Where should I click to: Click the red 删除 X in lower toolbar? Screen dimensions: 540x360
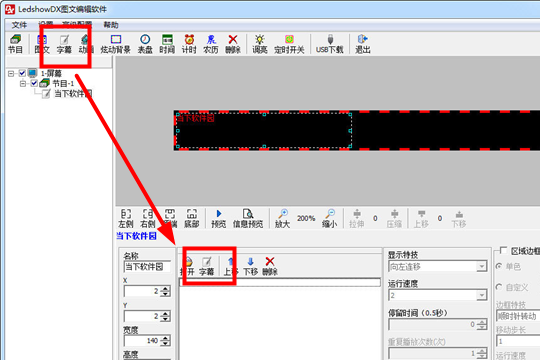tap(270, 266)
